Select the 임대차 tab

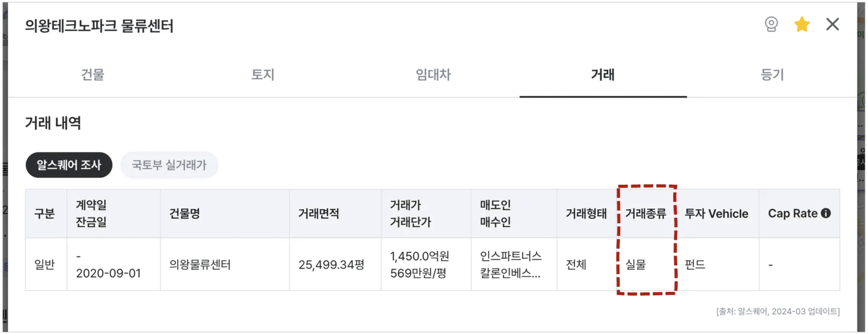coord(433,74)
